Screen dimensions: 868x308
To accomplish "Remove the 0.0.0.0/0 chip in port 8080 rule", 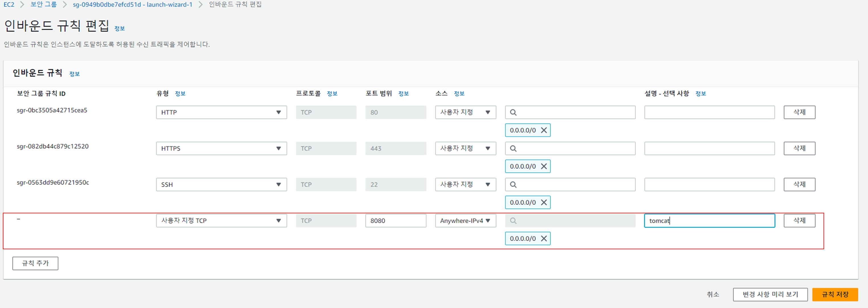I will [543, 238].
